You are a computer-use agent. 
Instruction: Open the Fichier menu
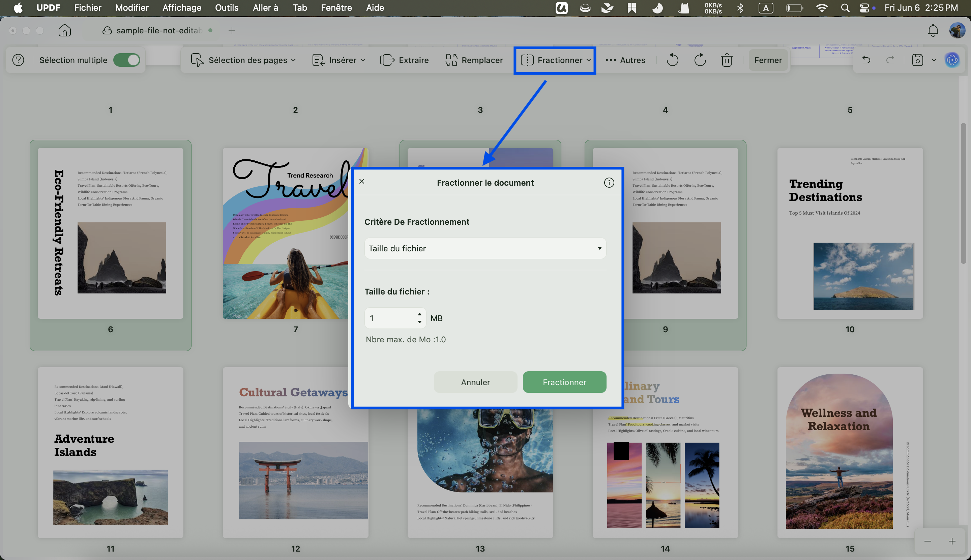[88, 8]
